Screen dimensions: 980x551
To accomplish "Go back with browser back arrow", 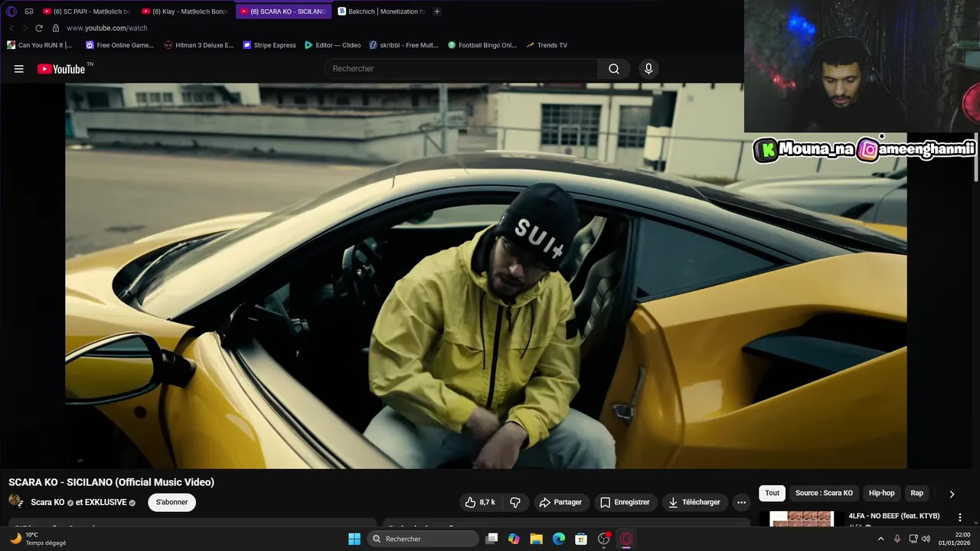I will coord(11,28).
